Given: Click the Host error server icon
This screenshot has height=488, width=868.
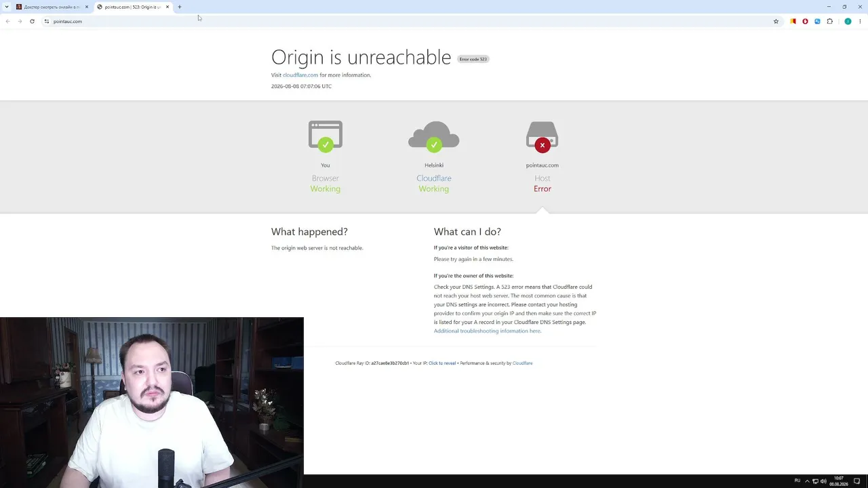Looking at the screenshot, I should pos(542,136).
